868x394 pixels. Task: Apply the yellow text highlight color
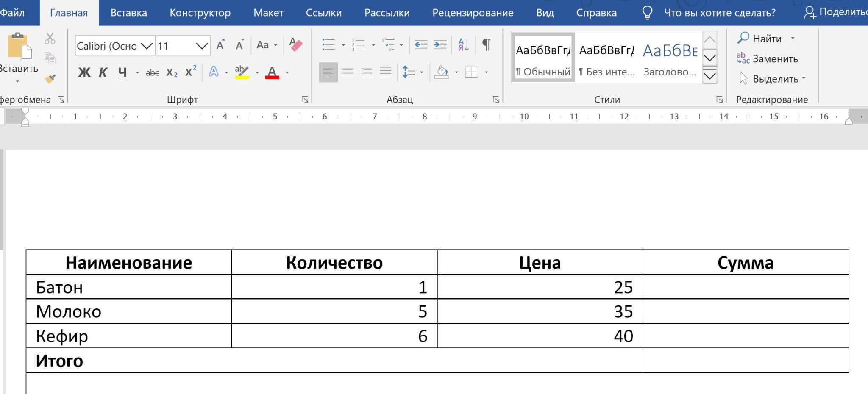pos(242,72)
